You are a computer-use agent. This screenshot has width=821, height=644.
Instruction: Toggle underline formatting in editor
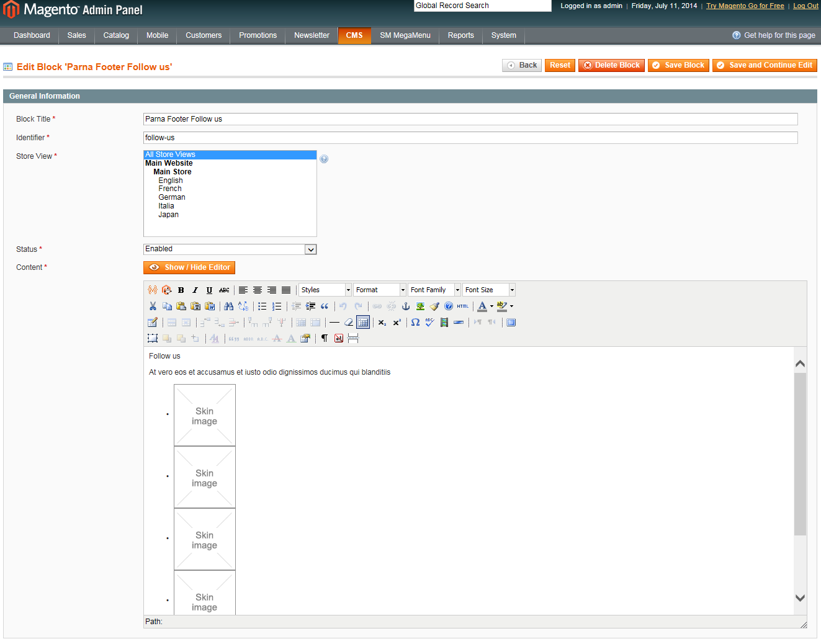click(209, 290)
